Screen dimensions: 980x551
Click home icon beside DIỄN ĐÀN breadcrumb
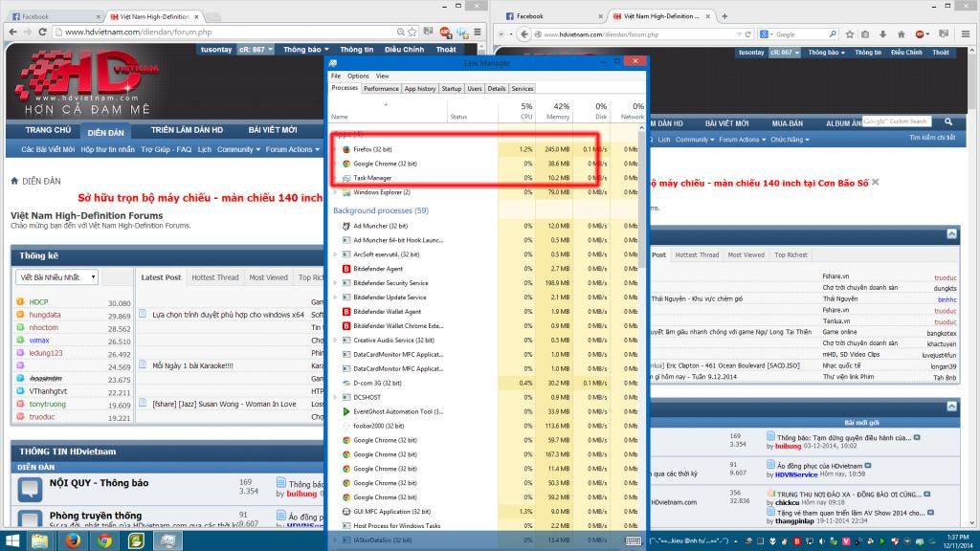click(x=14, y=181)
